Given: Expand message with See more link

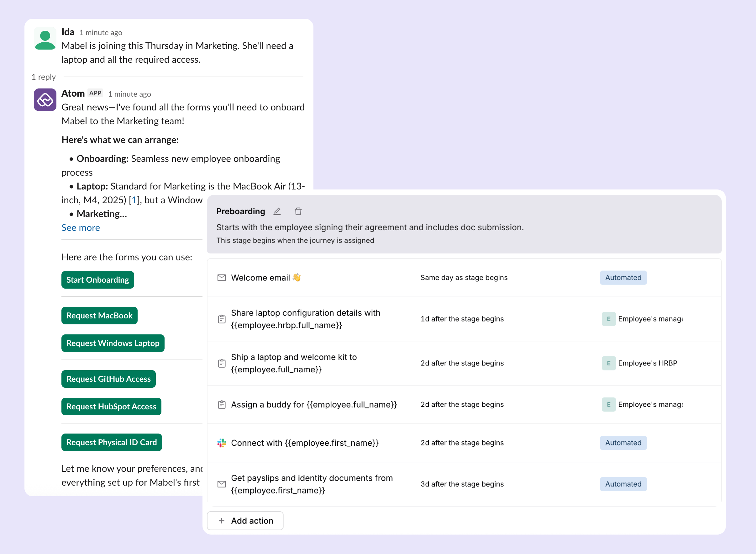Looking at the screenshot, I should coord(81,228).
